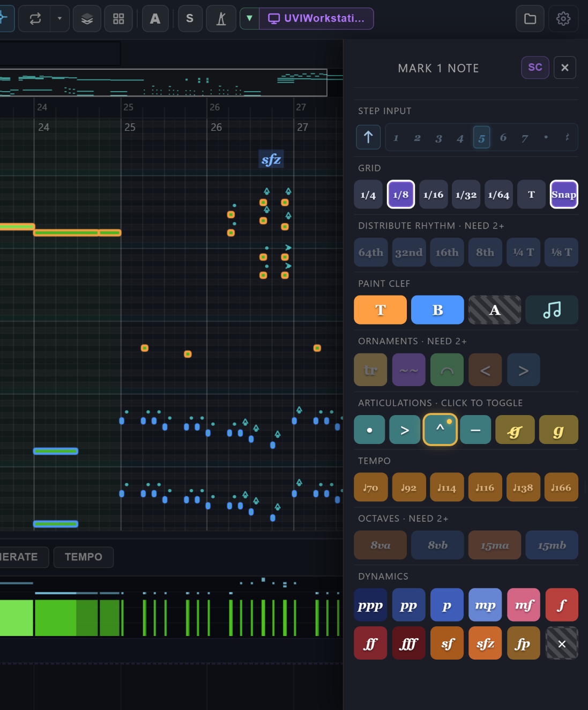Apply the wavy mordent ornament
The width and height of the screenshot is (588, 710).
coord(409,370)
